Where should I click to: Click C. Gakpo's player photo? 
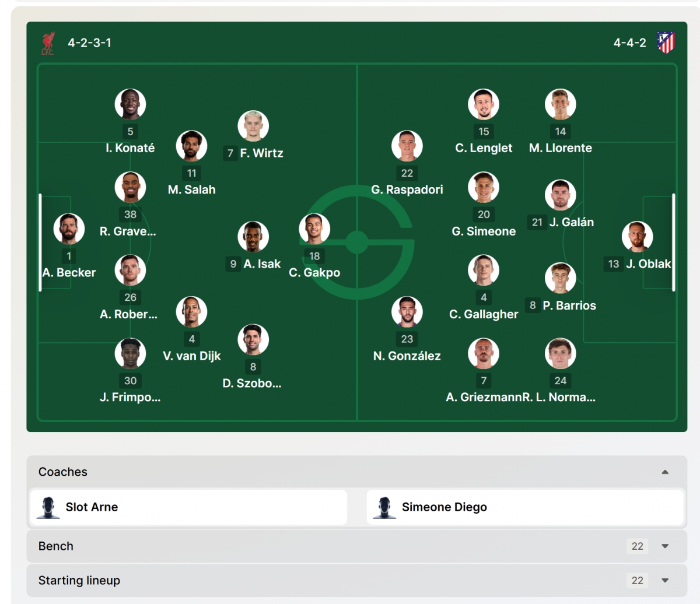coord(314,229)
